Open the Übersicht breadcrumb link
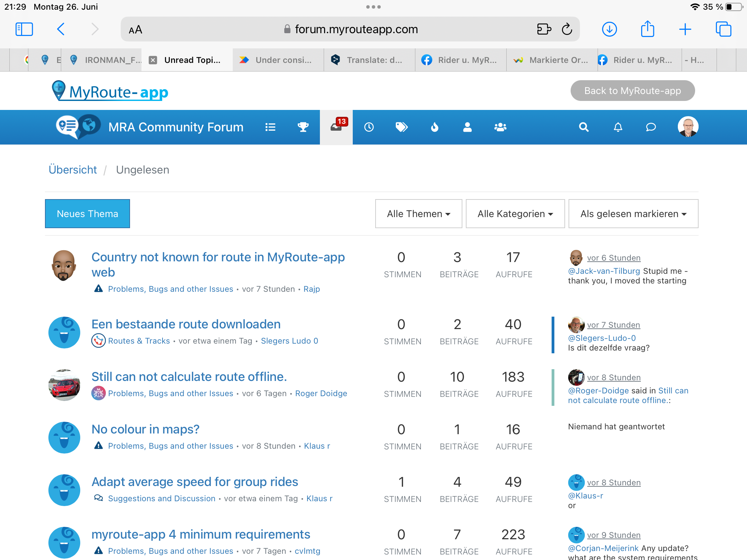This screenshot has width=747, height=560. coord(73,170)
